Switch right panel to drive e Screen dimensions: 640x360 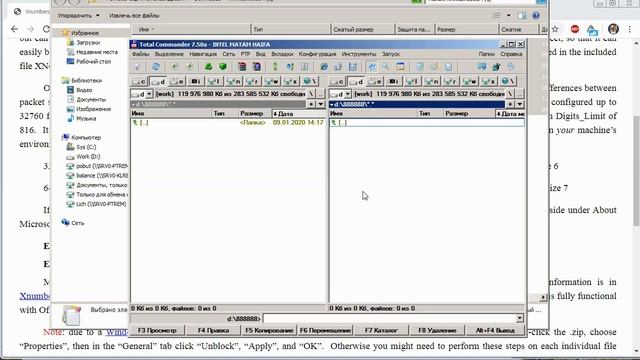pyautogui.click(x=376, y=82)
